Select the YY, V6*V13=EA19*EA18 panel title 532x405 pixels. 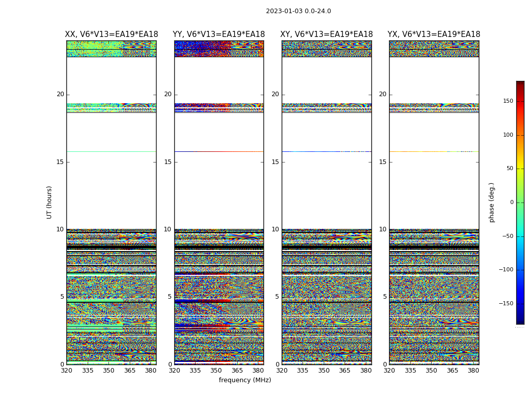219,34
